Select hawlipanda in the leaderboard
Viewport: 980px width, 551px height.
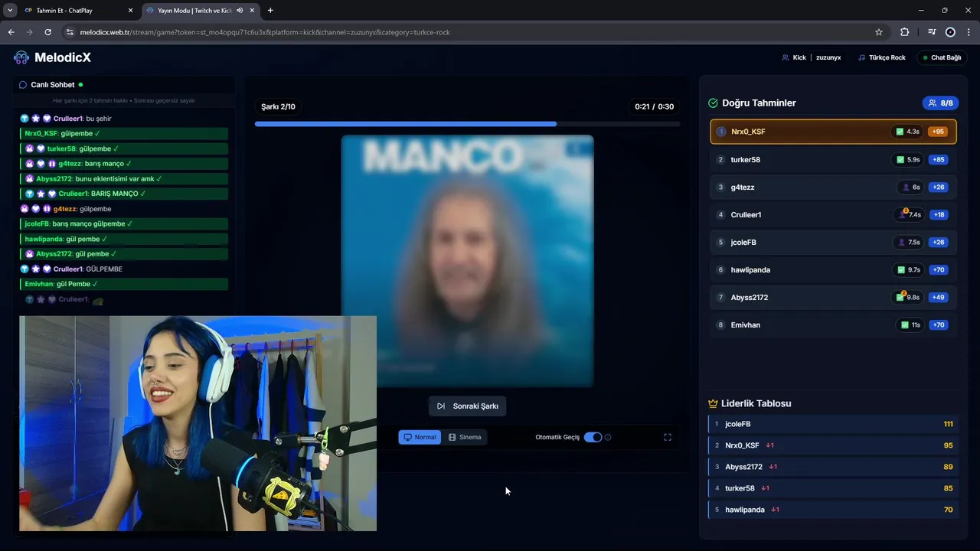point(833,510)
